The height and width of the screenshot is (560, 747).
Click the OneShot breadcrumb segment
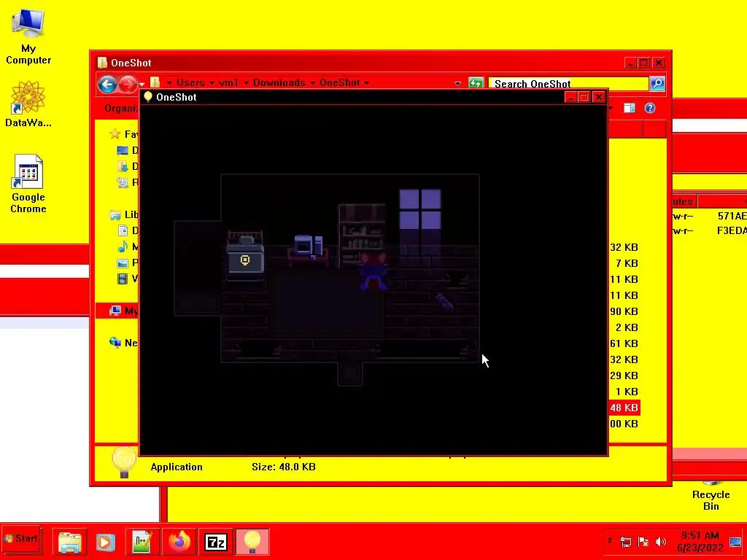(339, 83)
